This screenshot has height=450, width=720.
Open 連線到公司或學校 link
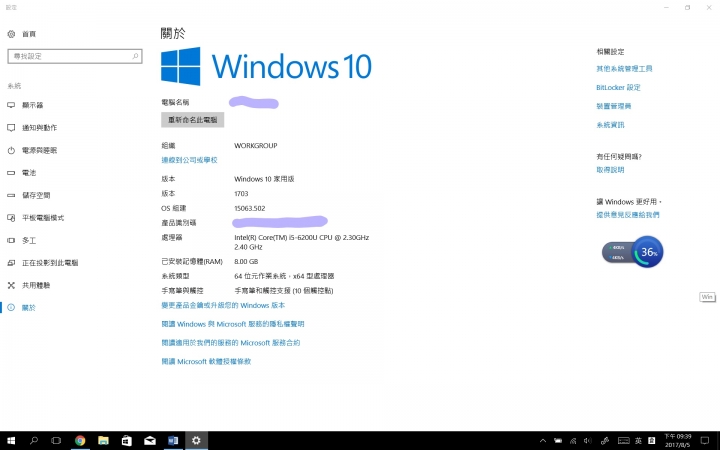click(189, 160)
